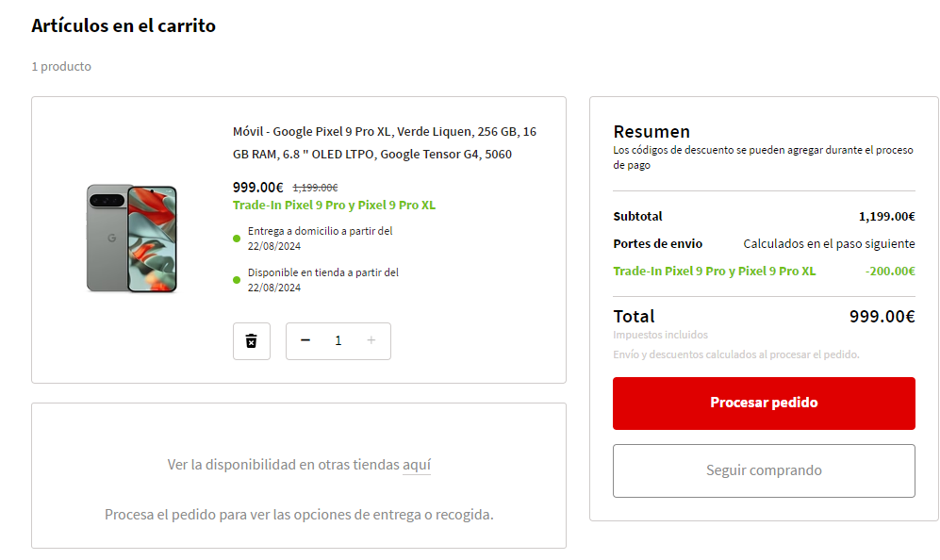Click the 999.00€ product price

click(258, 188)
